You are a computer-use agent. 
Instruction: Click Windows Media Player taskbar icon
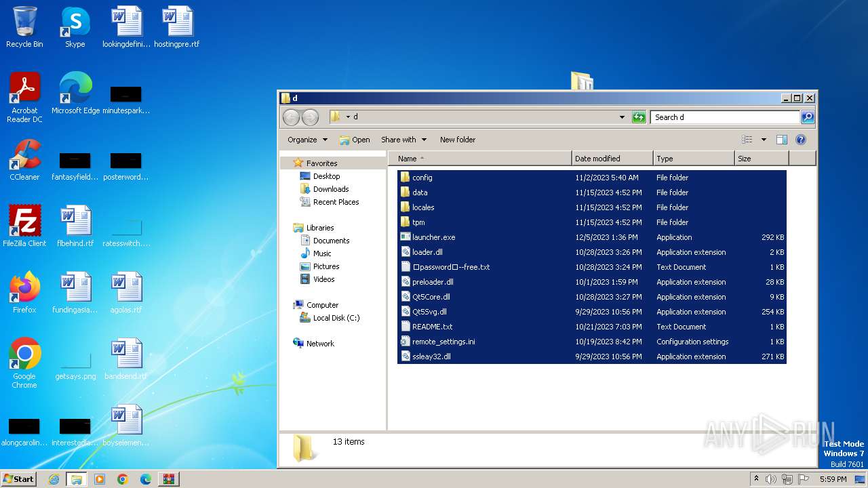(x=99, y=479)
